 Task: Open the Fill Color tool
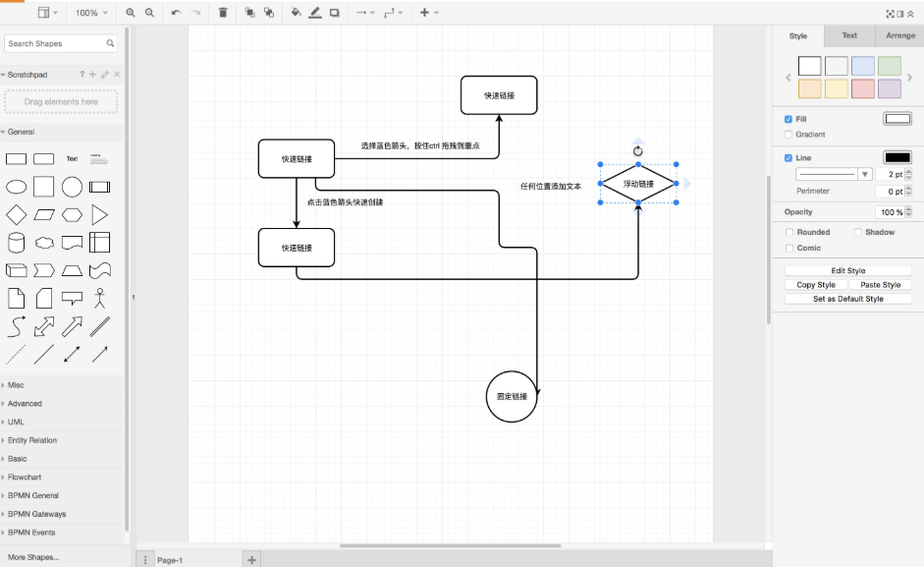(295, 13)
